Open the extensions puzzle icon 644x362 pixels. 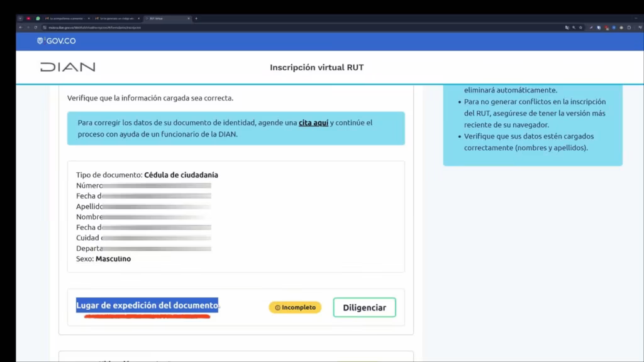pos(629,28)
